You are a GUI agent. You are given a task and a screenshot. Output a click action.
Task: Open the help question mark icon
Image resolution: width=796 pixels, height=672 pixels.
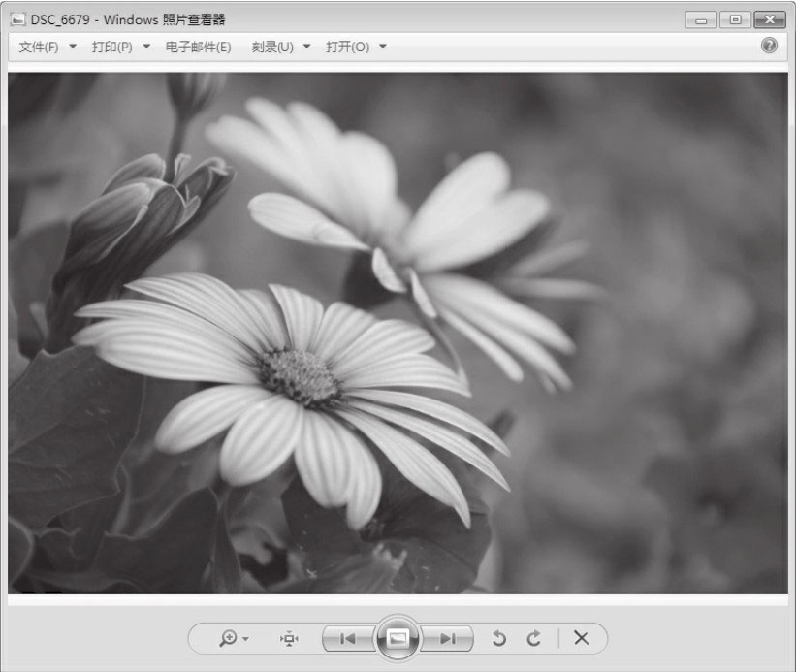tap(769, 46)
